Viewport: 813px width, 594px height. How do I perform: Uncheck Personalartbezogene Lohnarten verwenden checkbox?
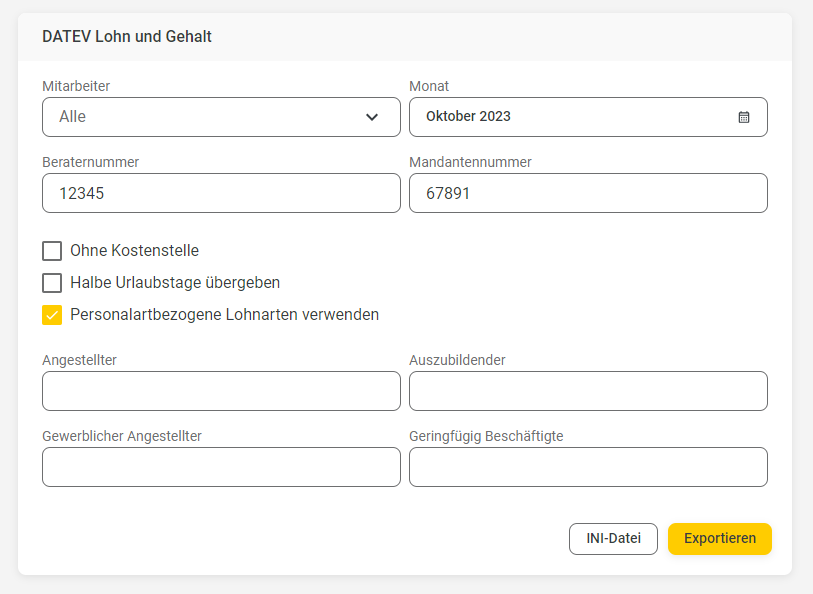(52, 315)
